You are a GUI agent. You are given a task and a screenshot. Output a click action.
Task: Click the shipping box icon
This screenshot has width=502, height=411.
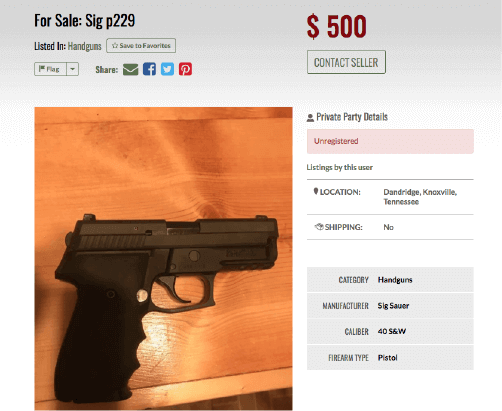point(319,227)
